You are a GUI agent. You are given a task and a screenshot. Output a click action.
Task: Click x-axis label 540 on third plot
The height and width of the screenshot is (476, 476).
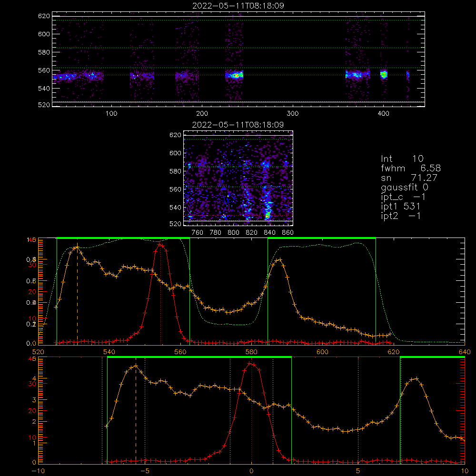coord(109,352)
